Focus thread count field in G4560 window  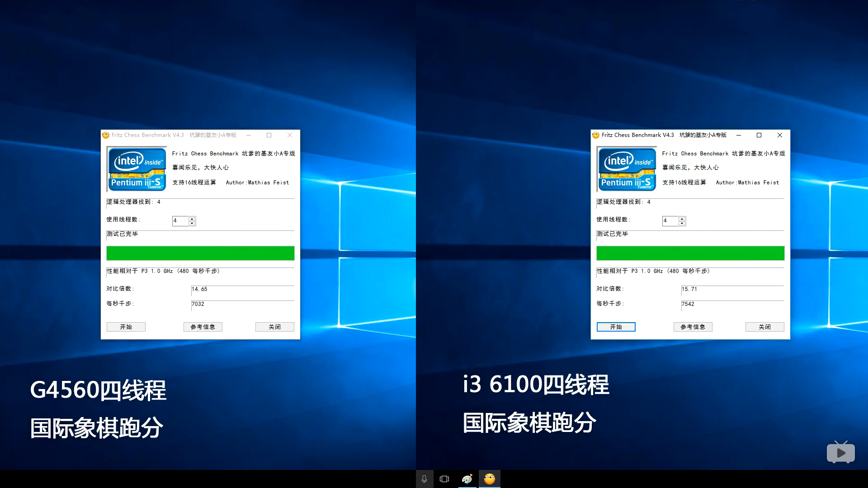(180, 221)
